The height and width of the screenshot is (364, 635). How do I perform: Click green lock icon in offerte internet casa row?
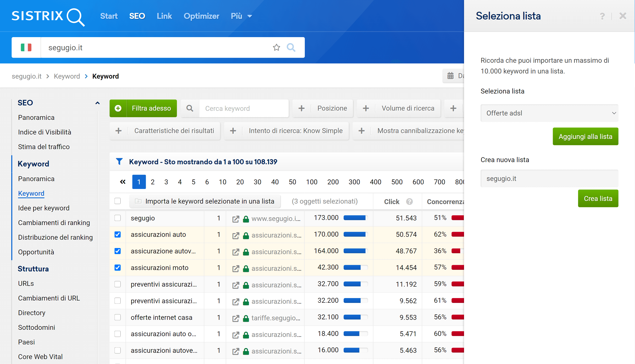click(x=246, y=318)
